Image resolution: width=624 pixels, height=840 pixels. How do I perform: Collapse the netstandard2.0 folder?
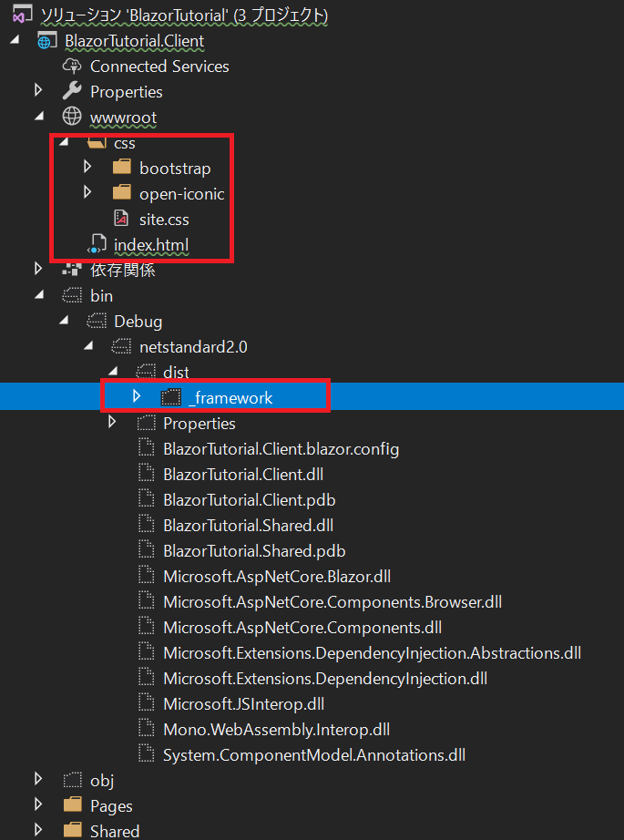87,345
